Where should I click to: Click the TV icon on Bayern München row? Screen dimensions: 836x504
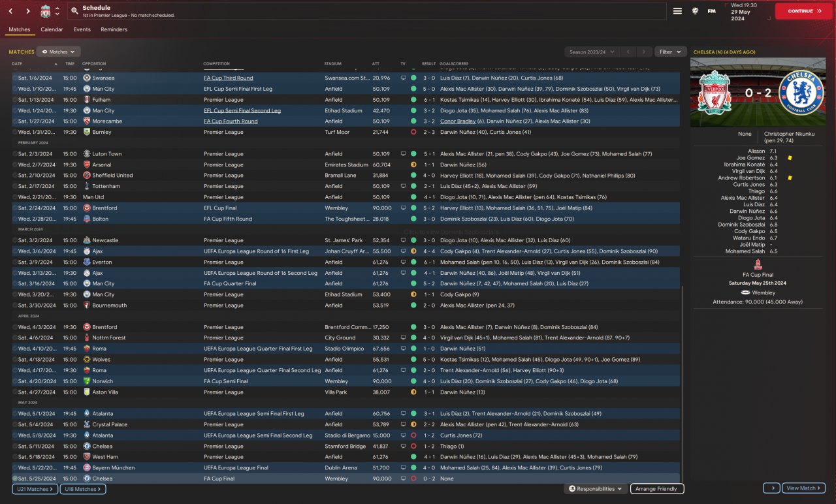tap(403, 468)
